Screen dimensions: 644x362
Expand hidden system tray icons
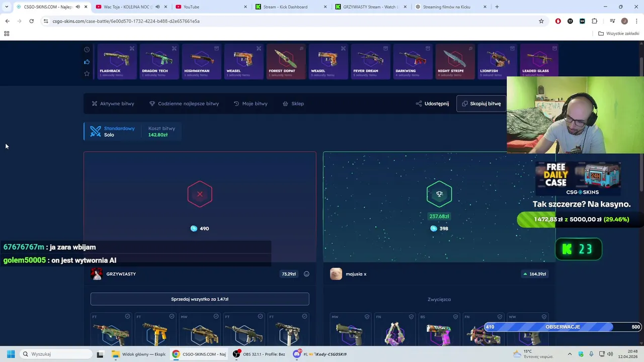(570, 354)
